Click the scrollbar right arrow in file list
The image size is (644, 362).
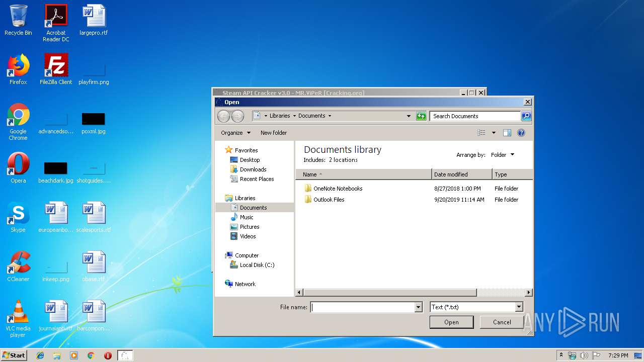pos(528,292)
